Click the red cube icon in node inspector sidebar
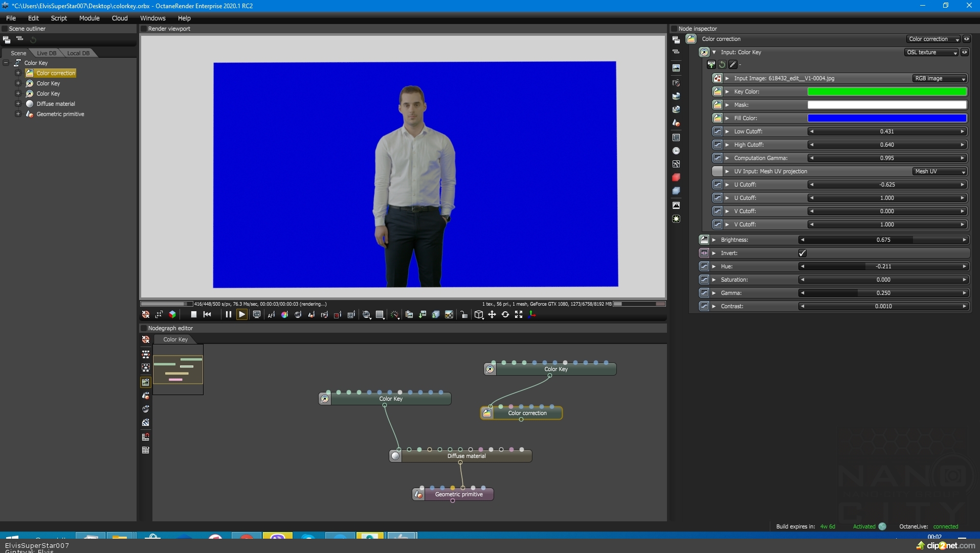 pyautogui.click(x=676, y=177)
